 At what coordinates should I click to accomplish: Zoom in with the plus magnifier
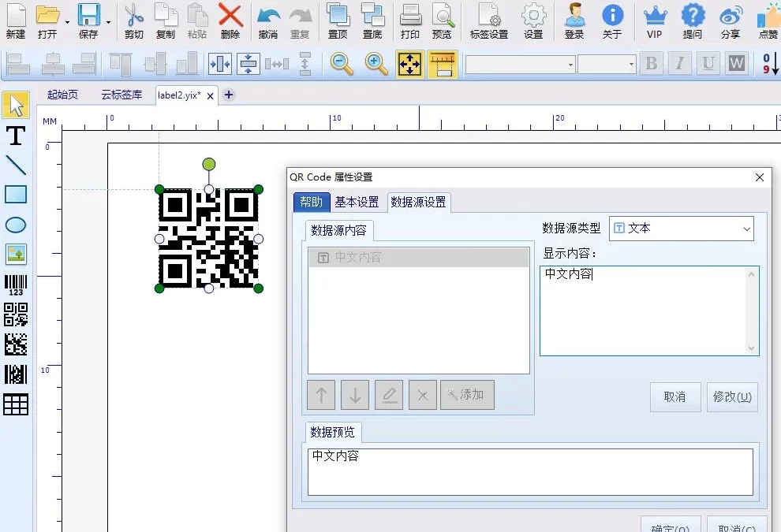point(376,64)
